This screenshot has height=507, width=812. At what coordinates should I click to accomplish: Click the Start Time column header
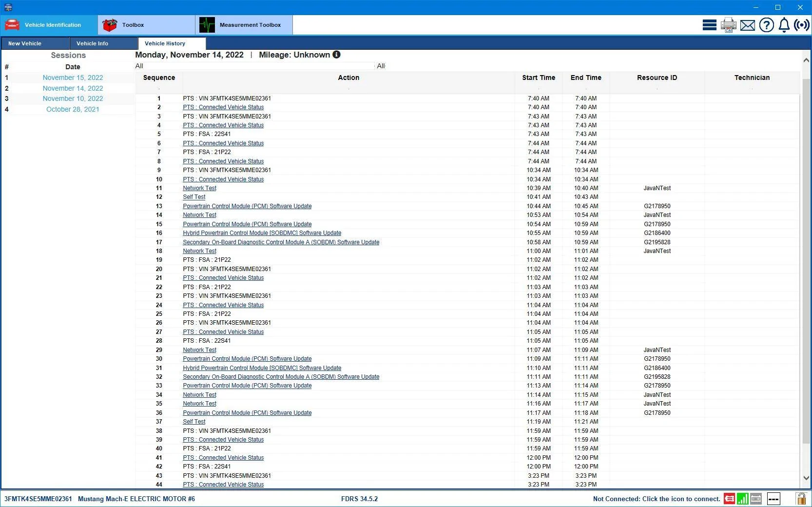pos(539,78)
